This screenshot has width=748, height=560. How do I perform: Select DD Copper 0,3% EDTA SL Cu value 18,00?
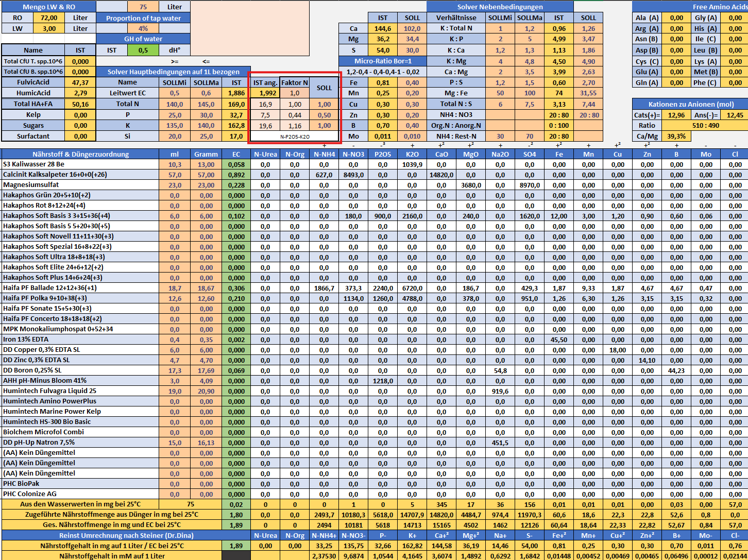(x=618, y=350)
